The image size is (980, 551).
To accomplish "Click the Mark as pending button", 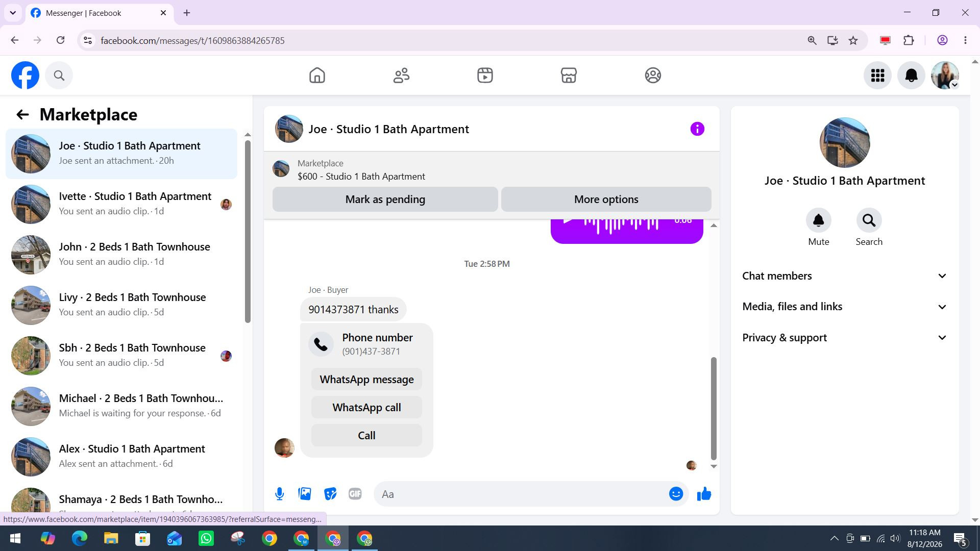I will 385,199.
